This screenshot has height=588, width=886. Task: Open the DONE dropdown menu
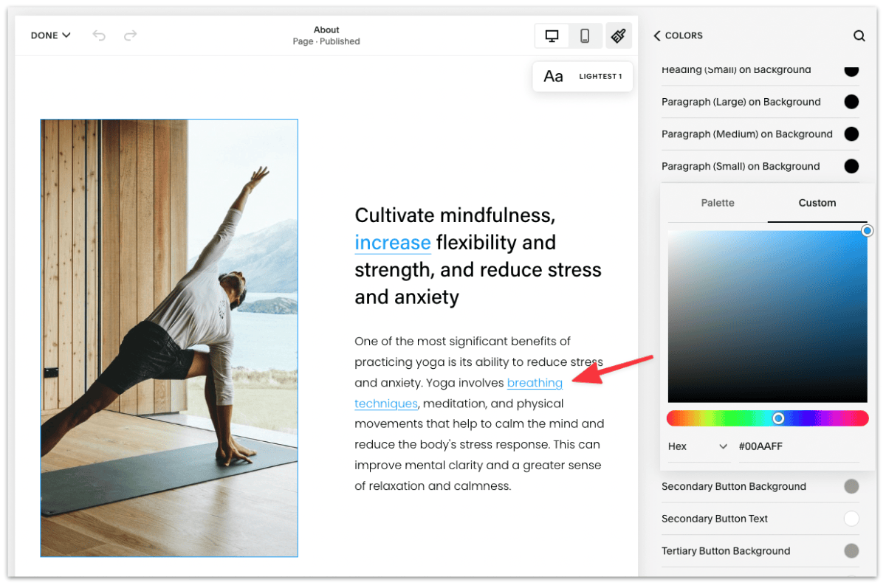tap(50, 35)
